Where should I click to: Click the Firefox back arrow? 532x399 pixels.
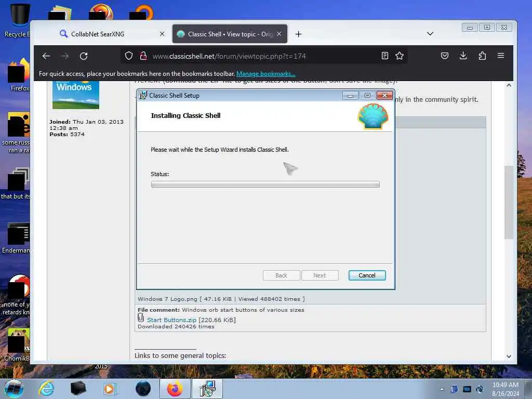[x=46, y=56]
